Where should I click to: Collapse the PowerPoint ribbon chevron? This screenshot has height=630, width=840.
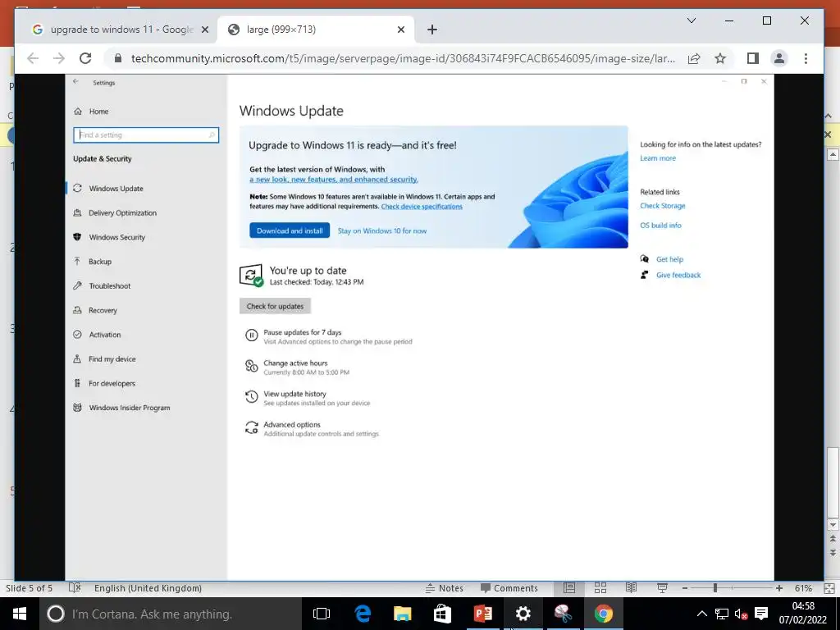click(829, 116)
